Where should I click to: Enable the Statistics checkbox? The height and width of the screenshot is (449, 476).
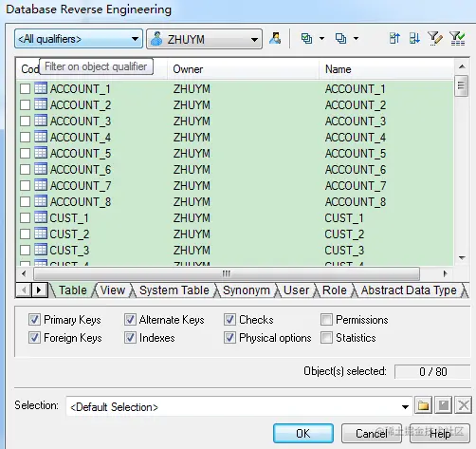[326, 338]
